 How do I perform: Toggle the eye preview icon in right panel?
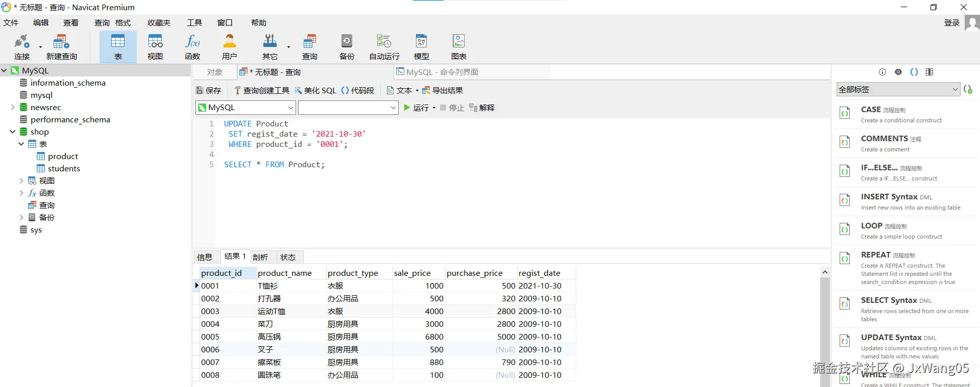898,72
